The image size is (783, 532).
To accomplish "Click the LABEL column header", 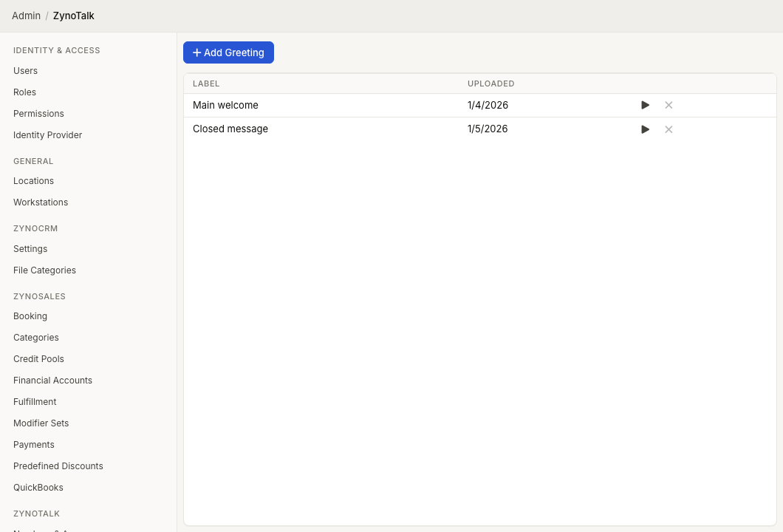I will pyautogui.click(x=206, y=83).
